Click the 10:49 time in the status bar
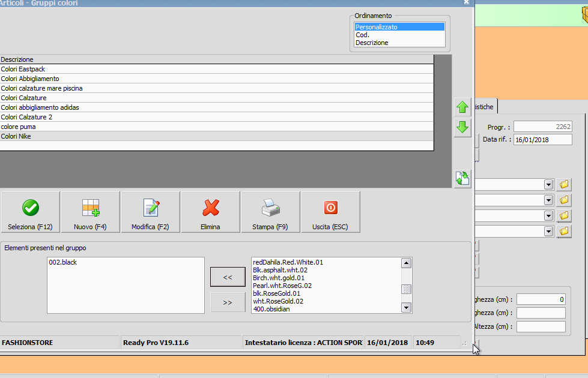 pyautogui.click(x=437, y=343)
